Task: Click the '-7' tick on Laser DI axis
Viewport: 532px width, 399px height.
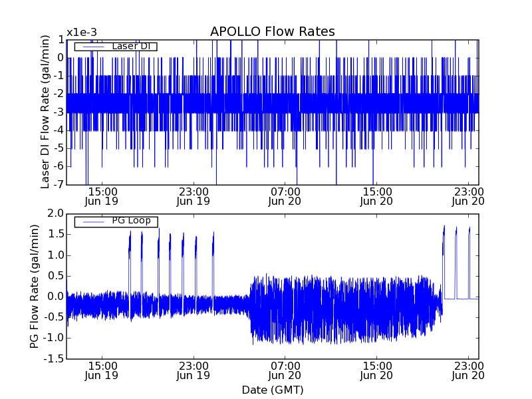Action: [59, 185]
